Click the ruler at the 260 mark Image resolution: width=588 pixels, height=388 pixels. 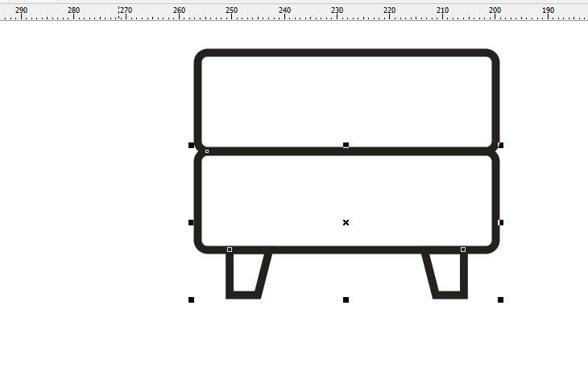click(180, 10)
